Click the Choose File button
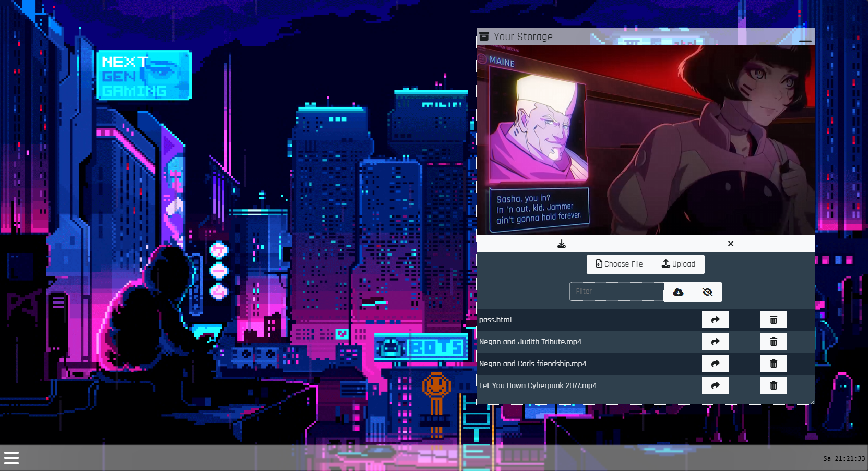Image resolution: width=868 pixels, height=471 pixels. click(x=620, y=264)
